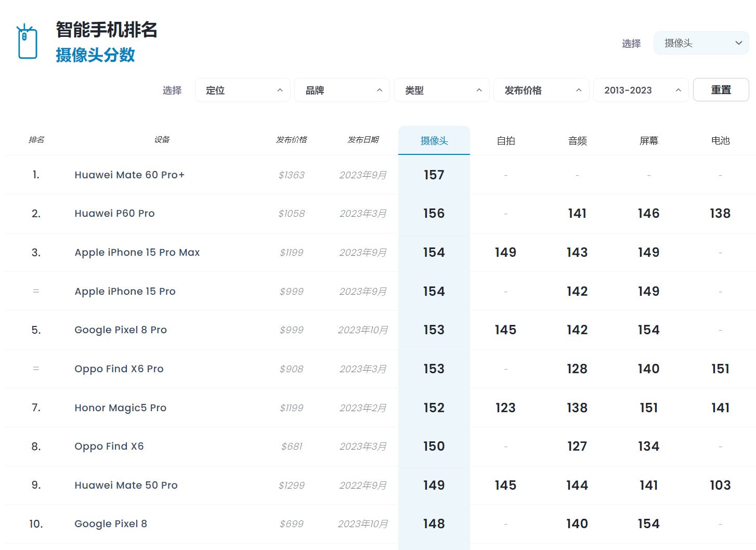
Task: Click the smartphone icon beside the ranking title
Action: [x=27, y=42]
